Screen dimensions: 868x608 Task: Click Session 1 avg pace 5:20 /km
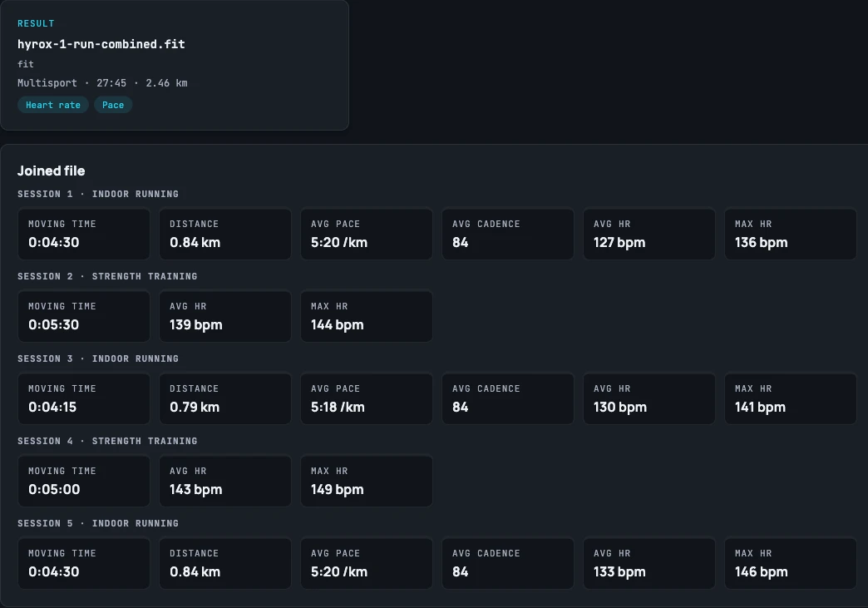(x=339, y=243)
